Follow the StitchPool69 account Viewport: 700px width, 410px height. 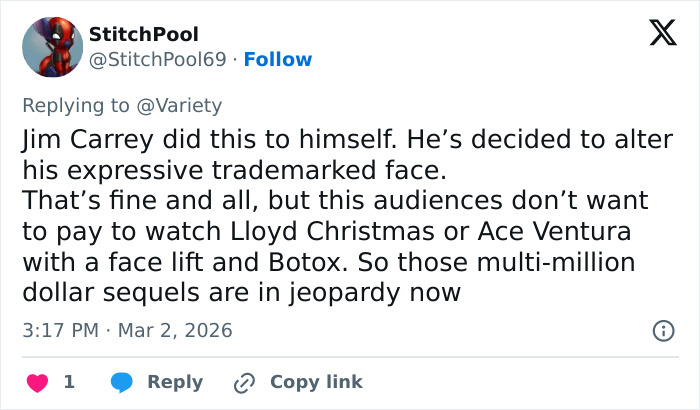tap(278, 60)
